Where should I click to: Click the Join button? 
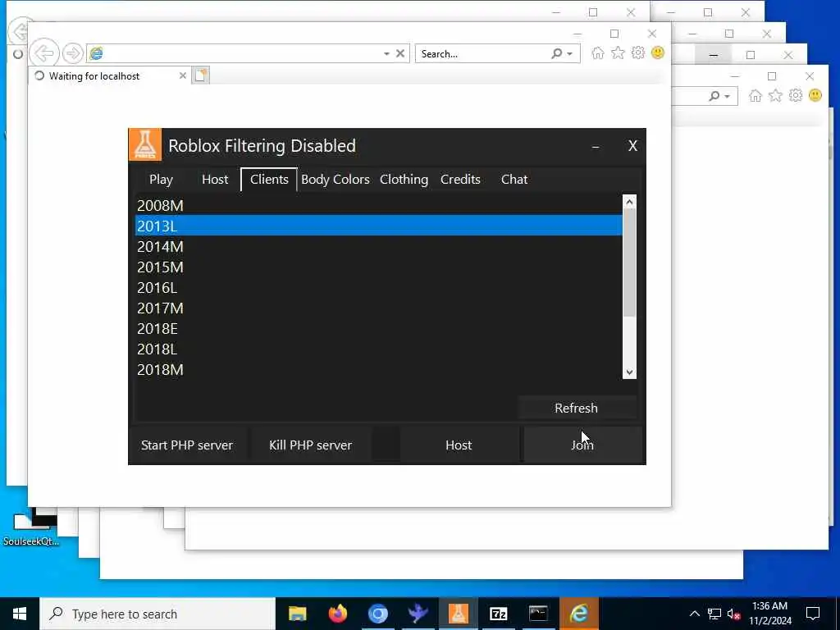click(x=582, y=445)
